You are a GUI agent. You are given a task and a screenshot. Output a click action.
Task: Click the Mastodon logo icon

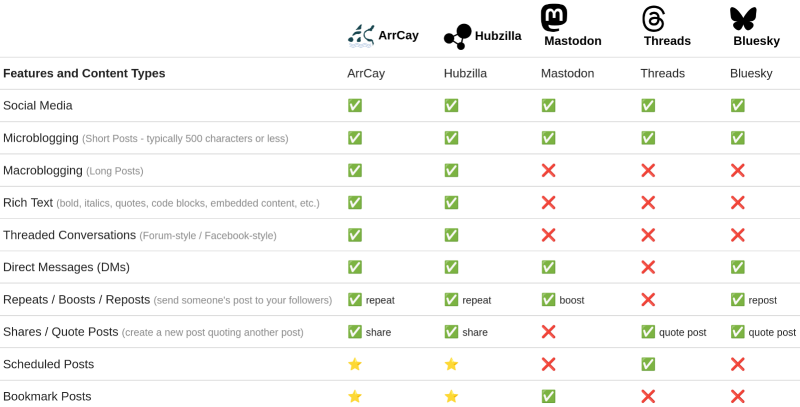point(554,18)
